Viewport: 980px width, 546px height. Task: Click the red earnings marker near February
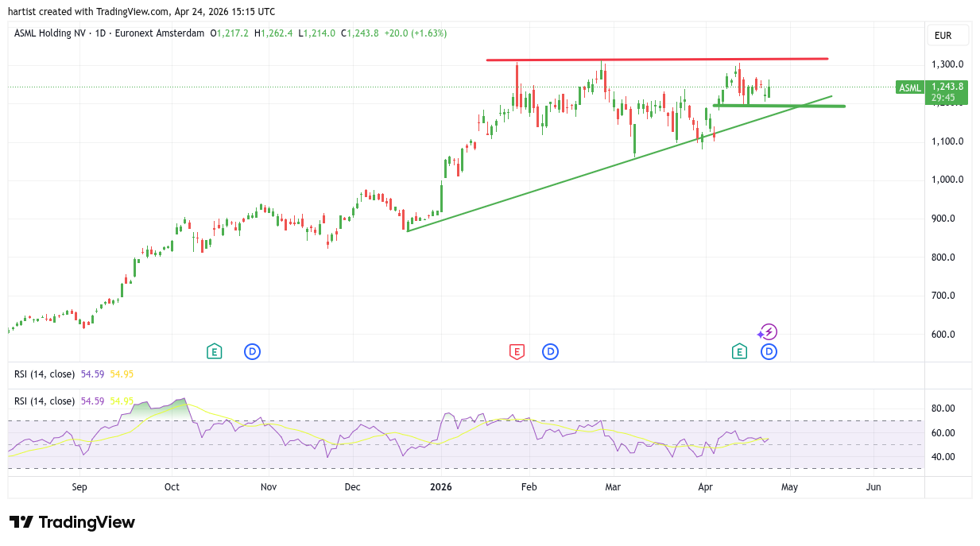pyautogui.click(x=517, y=351)
